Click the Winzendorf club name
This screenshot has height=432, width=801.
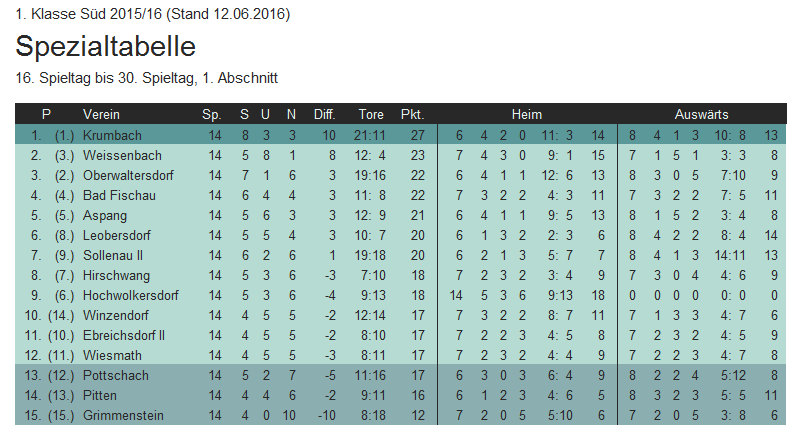coord(118,315)
